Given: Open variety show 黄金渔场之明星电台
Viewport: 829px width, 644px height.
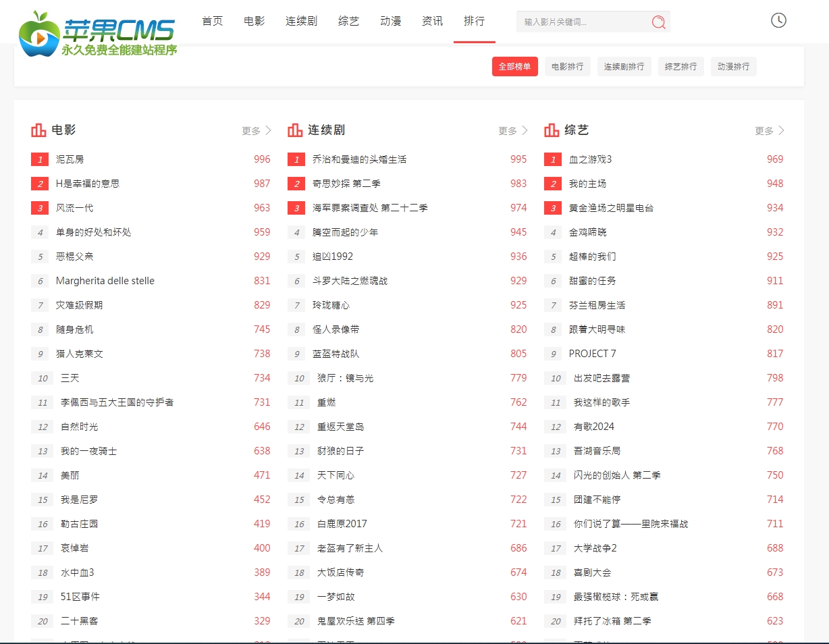Looking at the screenshot, I should tap(612, 208).
